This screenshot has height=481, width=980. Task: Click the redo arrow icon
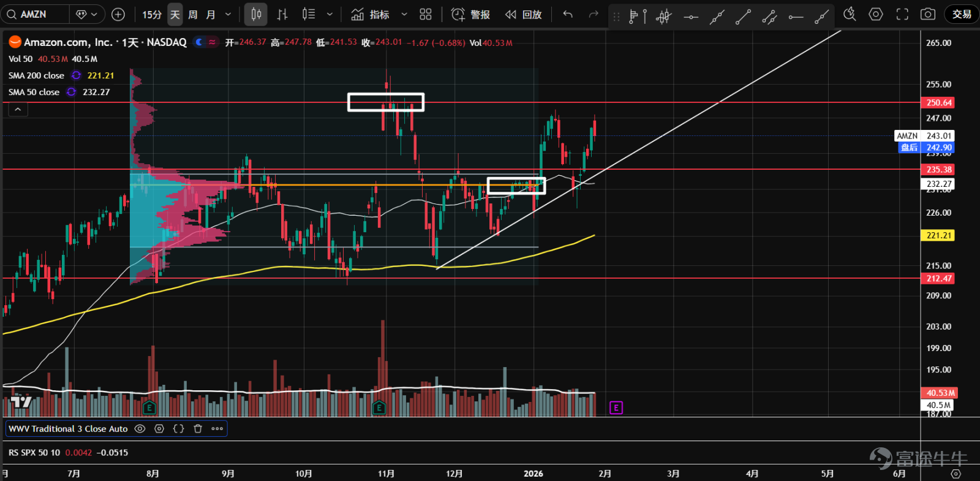594,14
